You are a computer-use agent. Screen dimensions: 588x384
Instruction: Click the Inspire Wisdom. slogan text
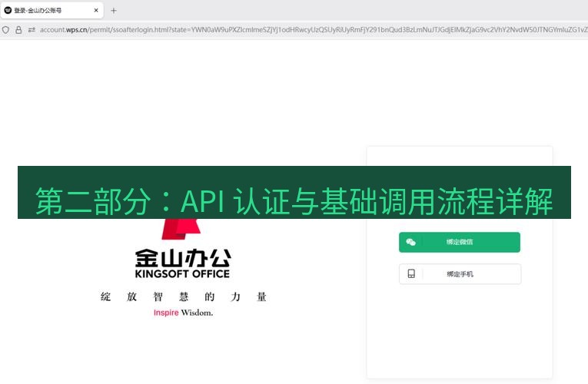pos(183,313)
